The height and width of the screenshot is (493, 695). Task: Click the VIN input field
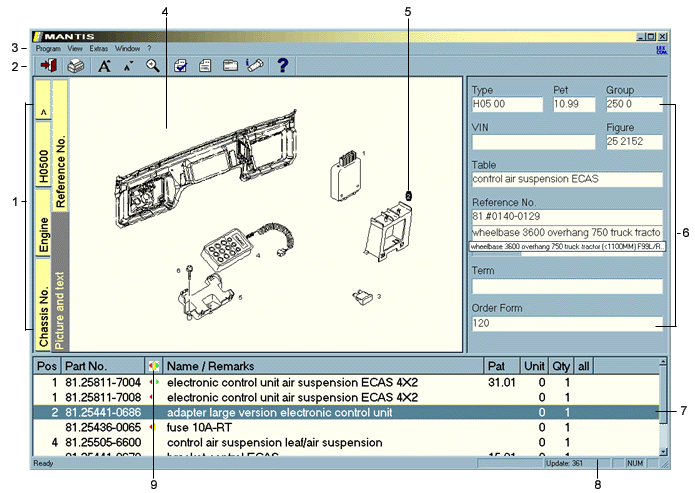[532, 142]
